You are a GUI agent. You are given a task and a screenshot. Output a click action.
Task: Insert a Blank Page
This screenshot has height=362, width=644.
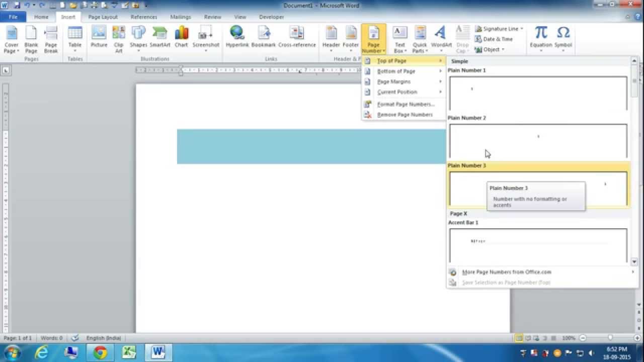tap(31, 40)
